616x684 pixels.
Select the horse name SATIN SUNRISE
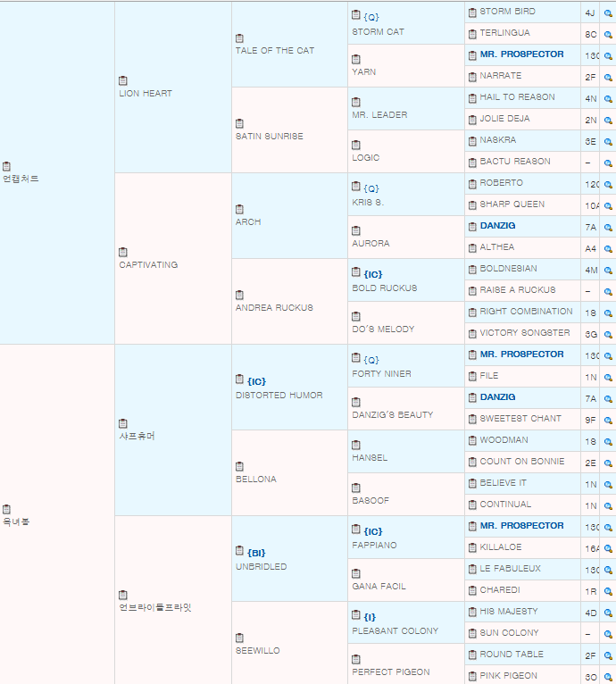click(x=270, y=136)
